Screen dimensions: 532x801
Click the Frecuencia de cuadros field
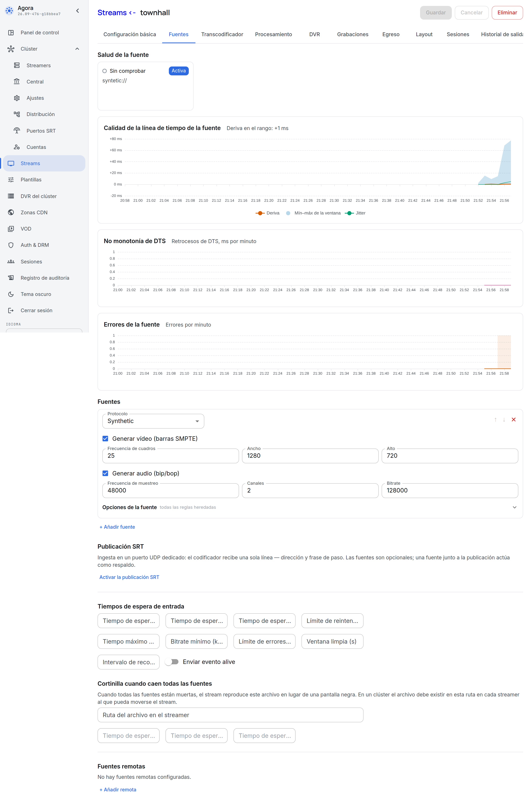coord(170,456)
